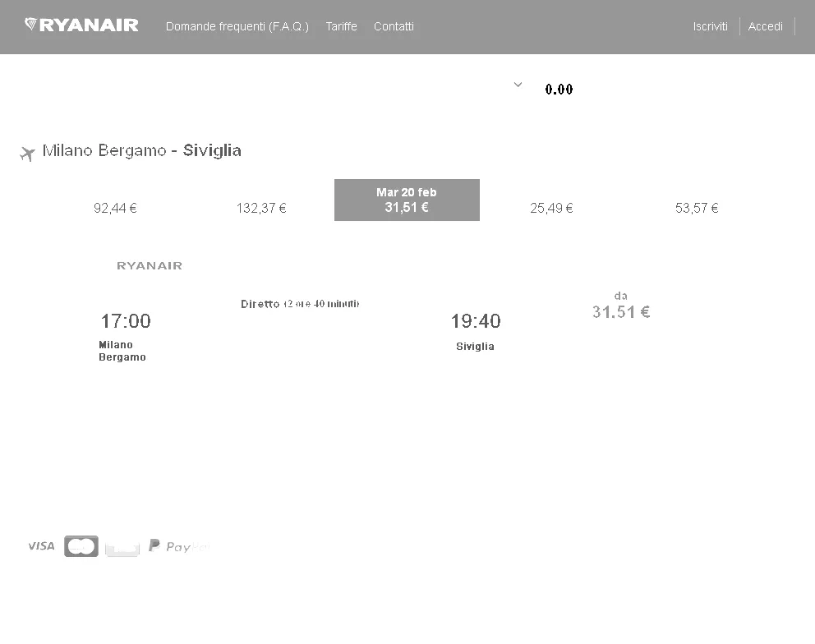Click the Siviglia arrival airport label
The image size is (815, 644).
tap(475, 346)
